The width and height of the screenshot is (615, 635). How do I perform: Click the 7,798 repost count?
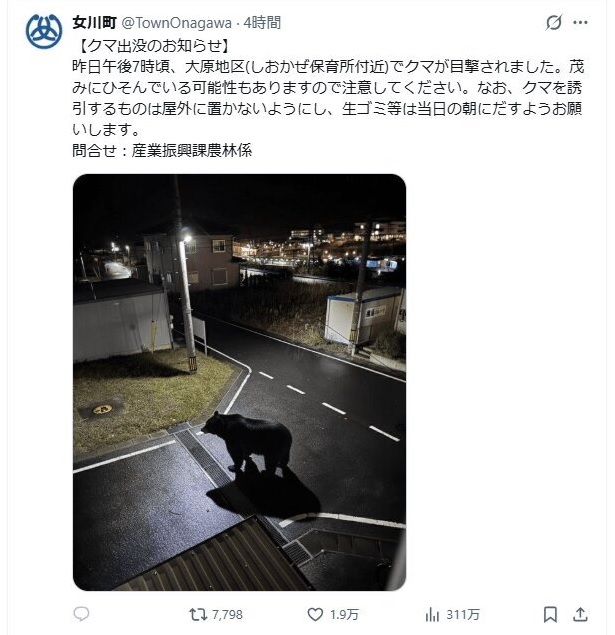[228, 615]
